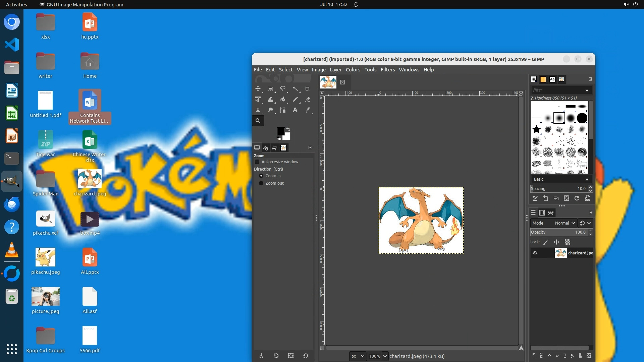644x362 pixels.
Task: Open the Filters menu
Action: coord(387,70)
